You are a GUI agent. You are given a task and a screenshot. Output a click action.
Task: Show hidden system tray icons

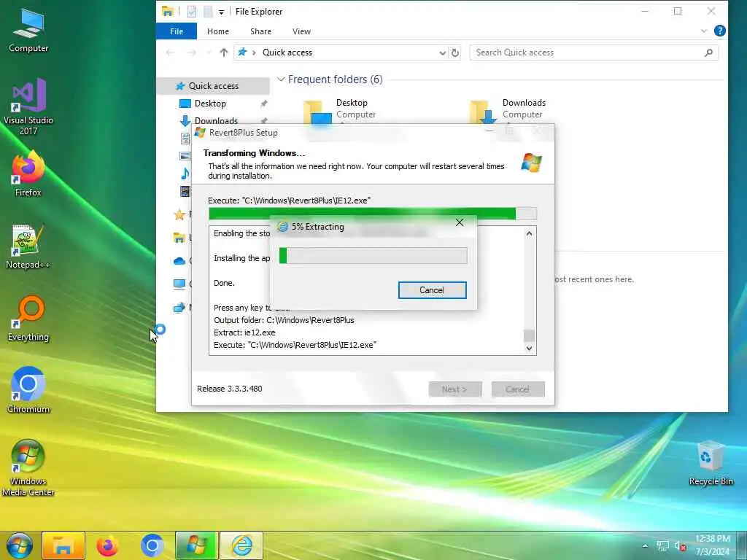645,546
